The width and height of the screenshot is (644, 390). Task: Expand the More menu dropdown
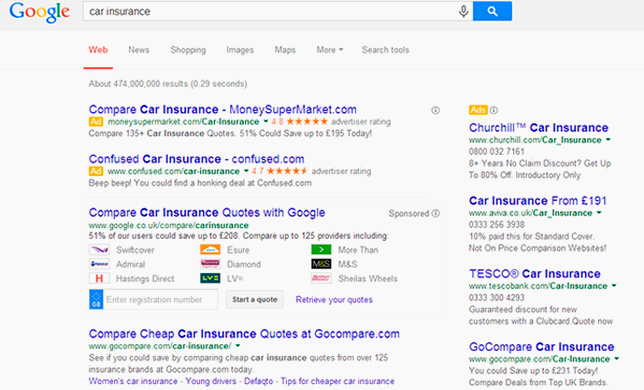click(329, 50)
